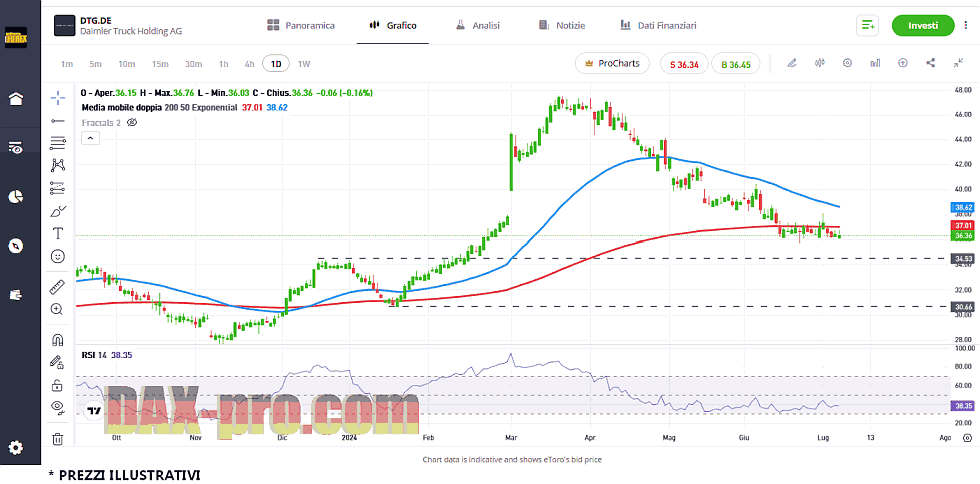Click the green 36.36 current price label
Image resolution: width=980 pixels, height=484 pixels.
pos(960,236)
